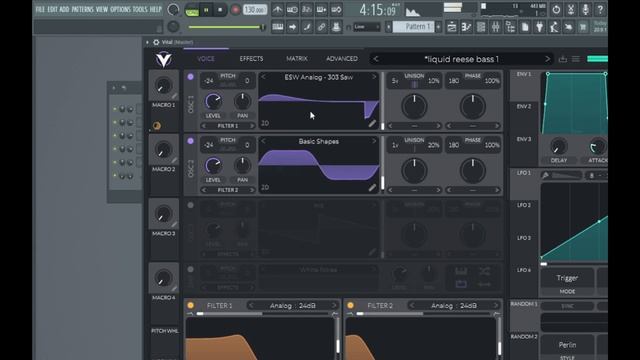Click the Trigger mode button

click(567, 278)
